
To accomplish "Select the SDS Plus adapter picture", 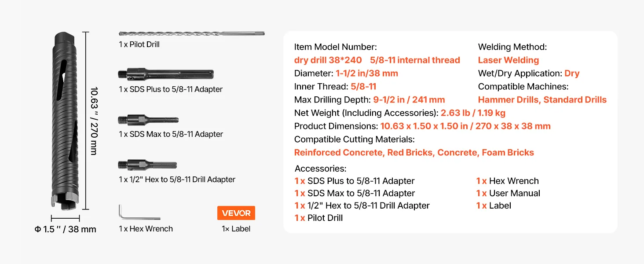I will coord(166,74).
